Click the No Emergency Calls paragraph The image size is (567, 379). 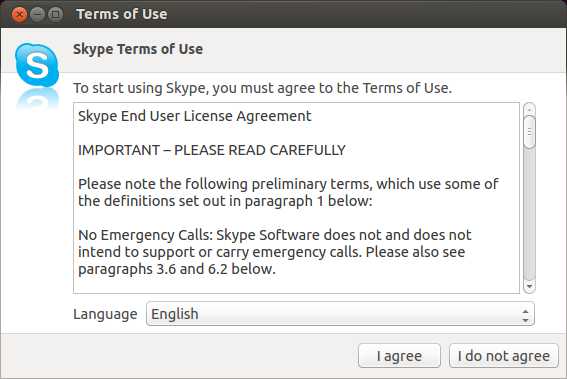tap(275, 252)
